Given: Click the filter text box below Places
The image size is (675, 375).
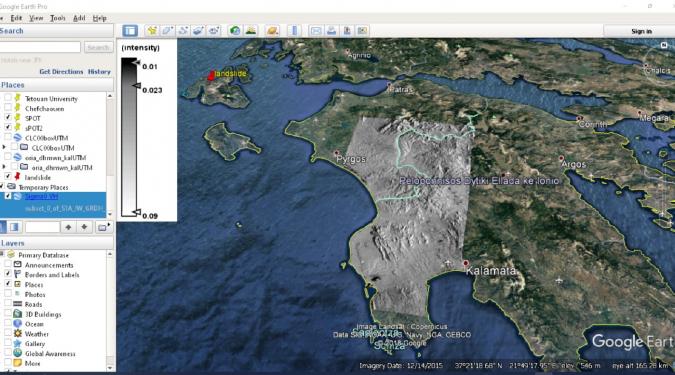Looking at the screenshot, I should pos(42,227).
